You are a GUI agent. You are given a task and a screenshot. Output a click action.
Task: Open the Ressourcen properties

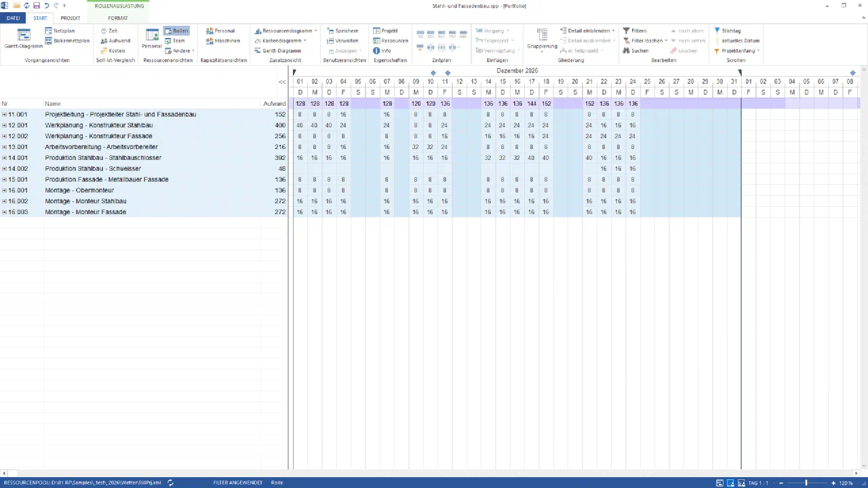(x=390, y=41)
